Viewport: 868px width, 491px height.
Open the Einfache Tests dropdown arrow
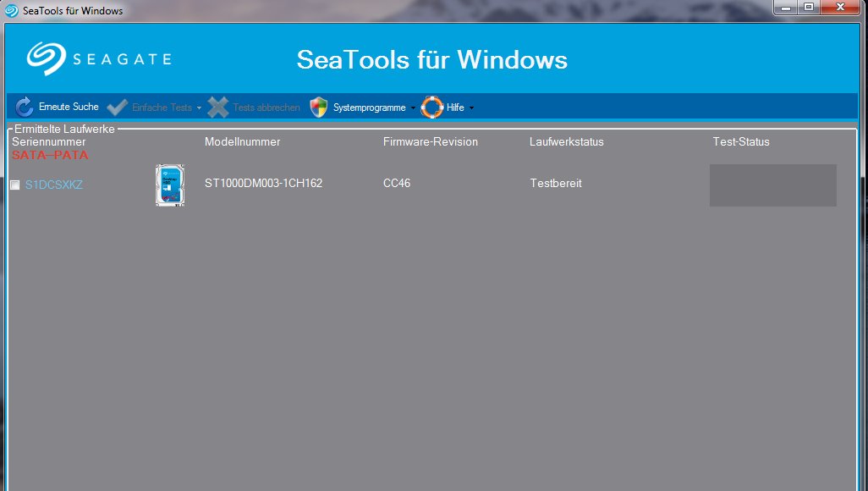(199, 108)
